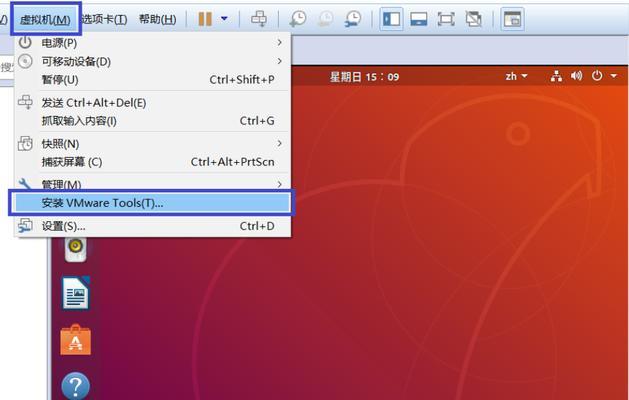Open the 帮助(H) menu
629x400 pixels.
[x=157, y=19]
